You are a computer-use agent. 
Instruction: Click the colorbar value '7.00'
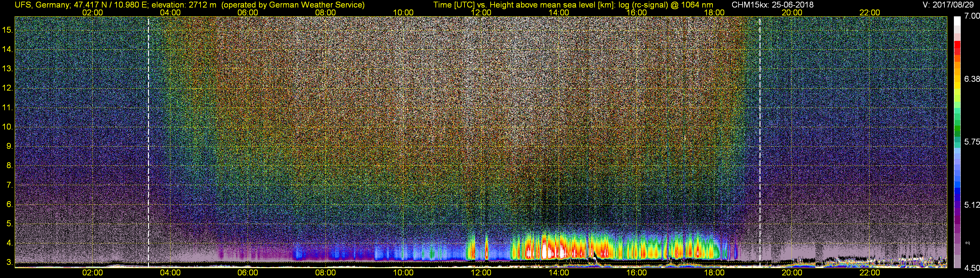click(x=972, y=16)
